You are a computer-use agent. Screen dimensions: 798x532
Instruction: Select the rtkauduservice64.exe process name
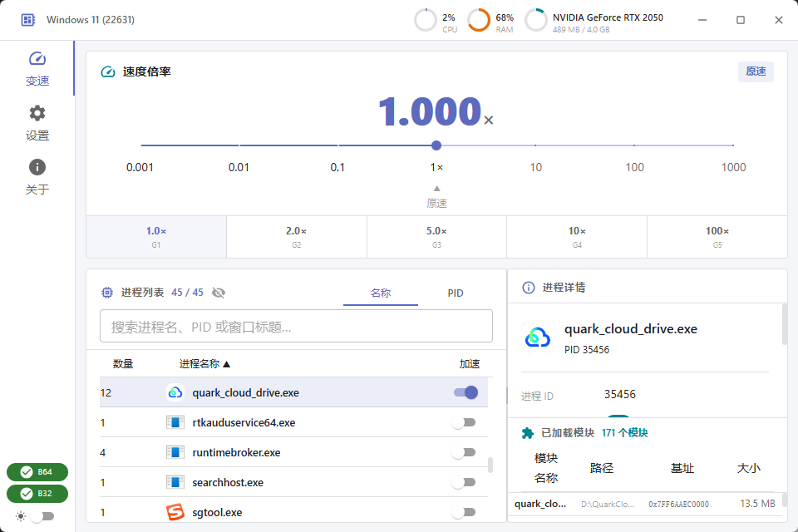244,422
